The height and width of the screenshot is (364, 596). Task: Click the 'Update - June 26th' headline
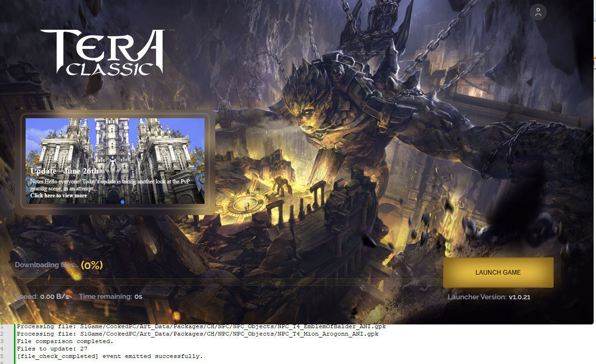pos(64,171)
